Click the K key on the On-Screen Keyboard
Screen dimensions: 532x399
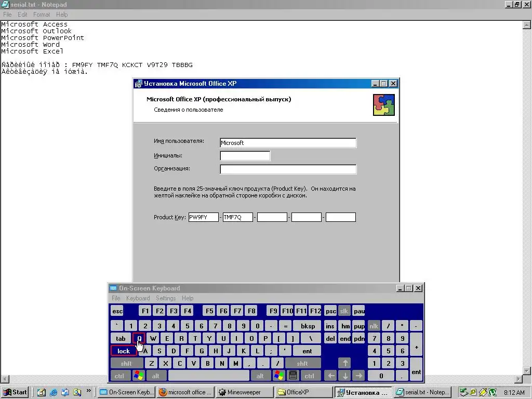pyautogui.click(x=243, y=351)
